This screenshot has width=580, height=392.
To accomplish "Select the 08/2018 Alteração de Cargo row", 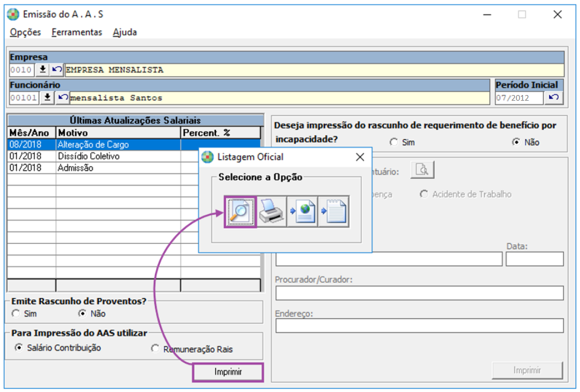I will (134, 145).
